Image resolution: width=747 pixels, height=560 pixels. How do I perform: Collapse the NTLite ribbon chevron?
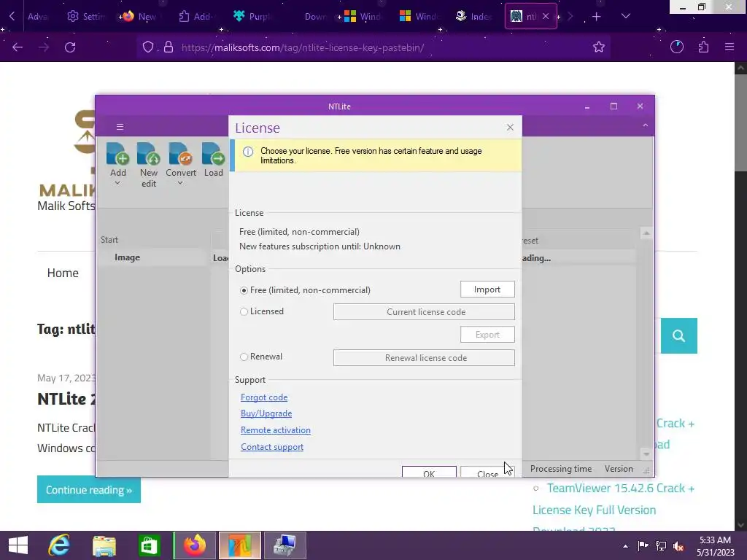[645, 125]
